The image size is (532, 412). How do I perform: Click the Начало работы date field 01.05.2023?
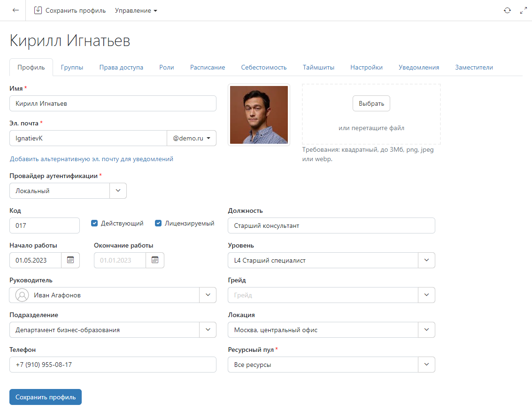(35, 260)
